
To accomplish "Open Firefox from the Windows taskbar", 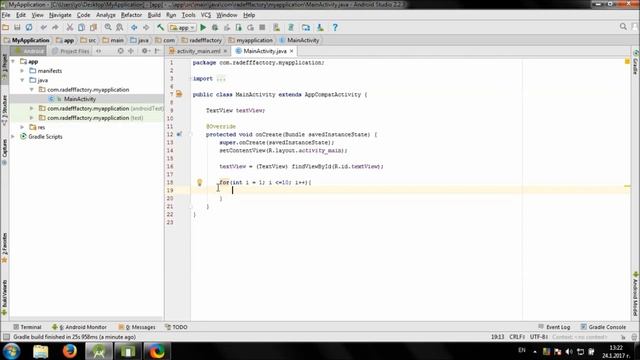I will 69,351.
